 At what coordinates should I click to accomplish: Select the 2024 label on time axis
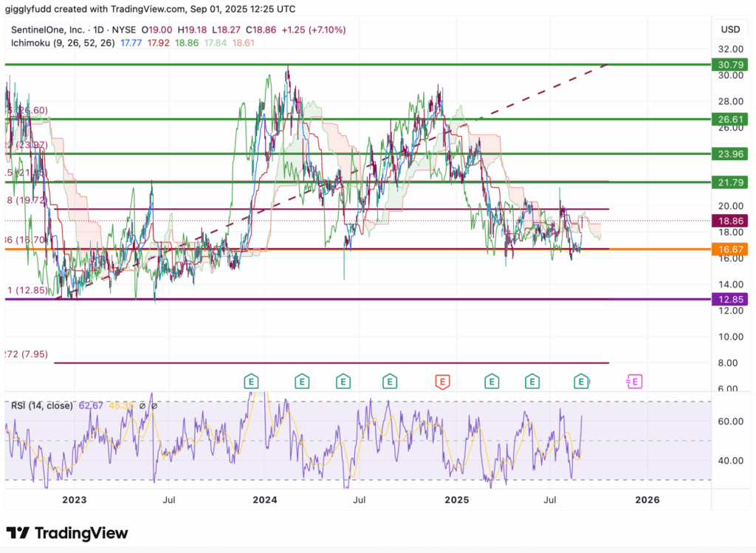point(264,499)
